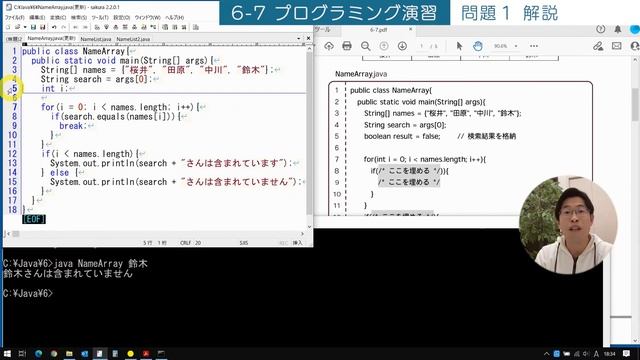This screenshot has width=640, height=360.
Task: Click the page number field in PDF toolbar
Action: [x=422, y=46]
